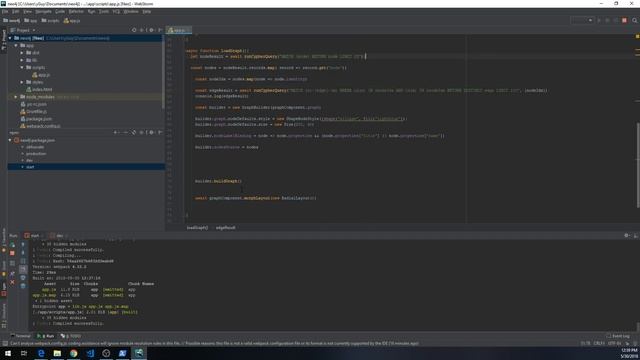Click the down arrow in Run console toolbar

click(23, 253)
